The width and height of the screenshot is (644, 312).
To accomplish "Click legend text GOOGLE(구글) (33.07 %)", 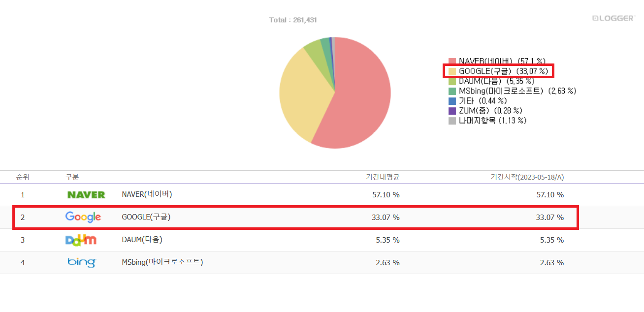I will [x=504, y=71].
